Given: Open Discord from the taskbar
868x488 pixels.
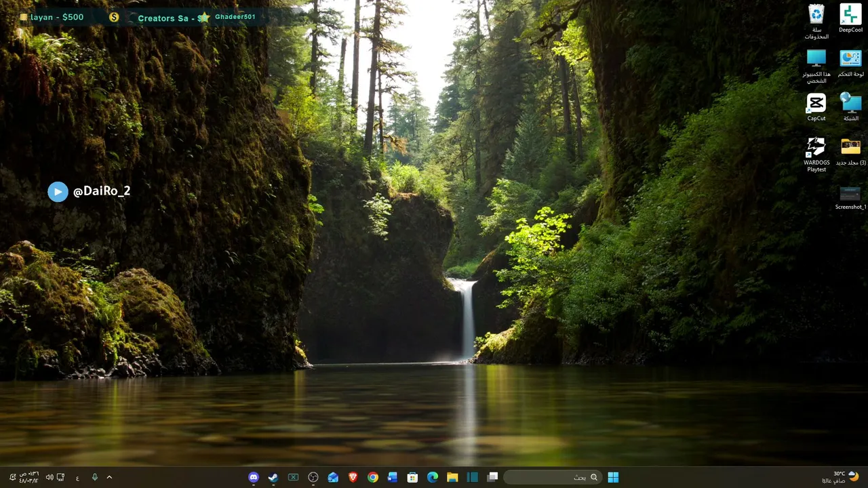Looking at the screenshot, I should [254, 477].
